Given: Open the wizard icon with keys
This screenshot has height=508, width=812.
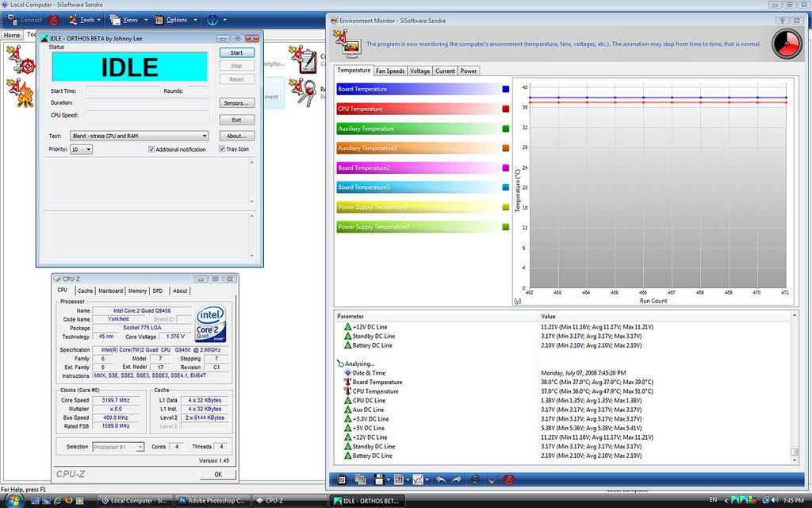Looking at the screenshot, I should click(x=301, y=94).
